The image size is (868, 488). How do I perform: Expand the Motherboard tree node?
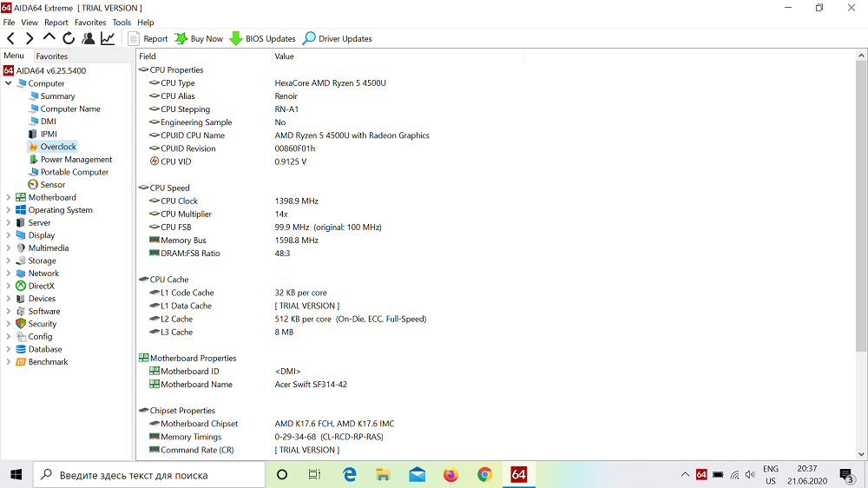(9, 197)
